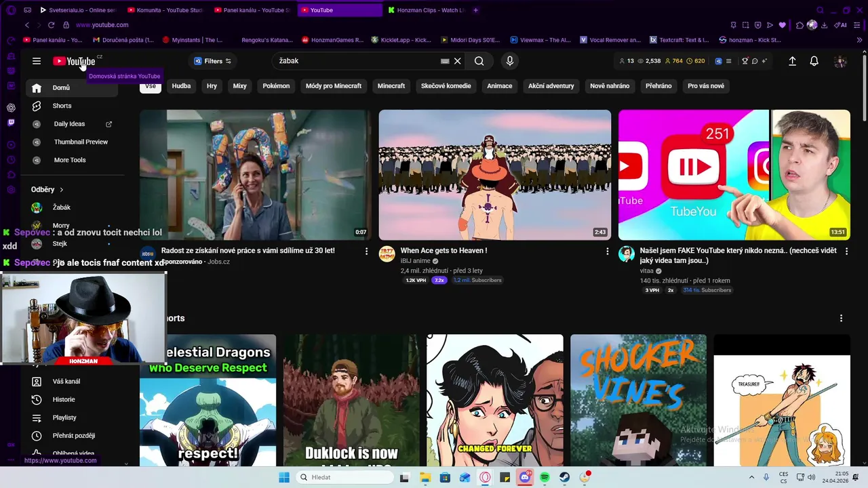Open the vitaa channel avatar
The width and height of the screenshot is (868, 488).
point(627,254)
